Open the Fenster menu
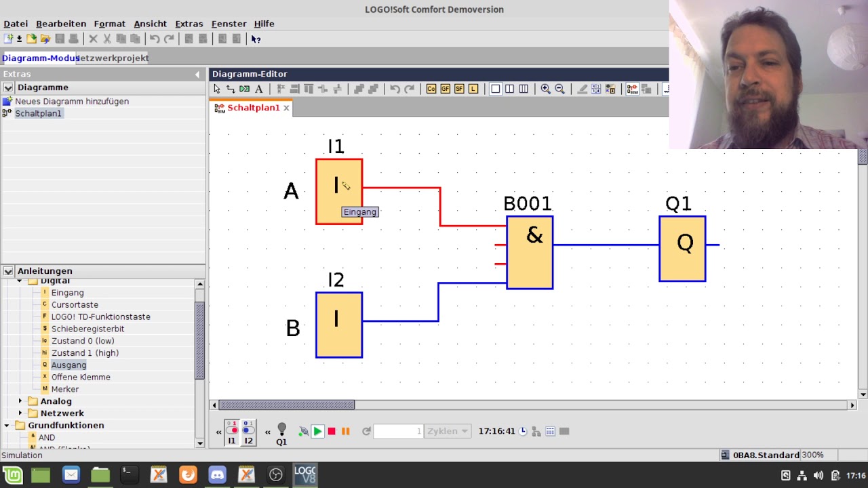The width and height of the screenshot is (868, 488). tap(229, 24)
